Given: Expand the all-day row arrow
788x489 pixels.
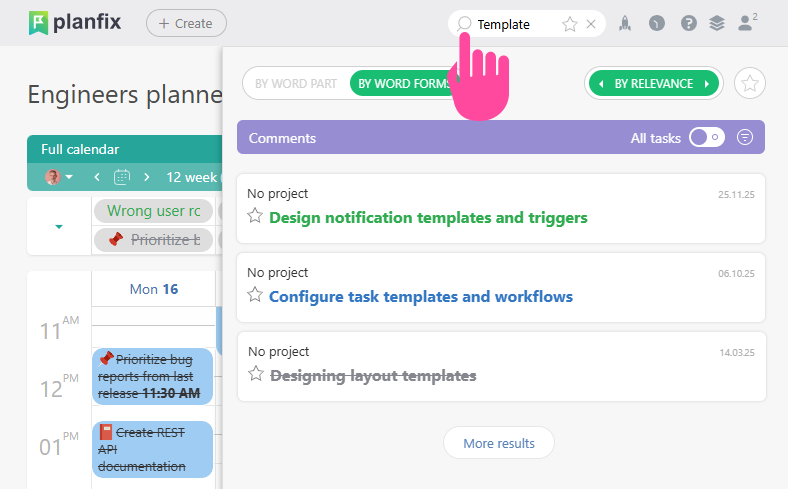Looking at the screenshot, I should click(x=59, y=227).
